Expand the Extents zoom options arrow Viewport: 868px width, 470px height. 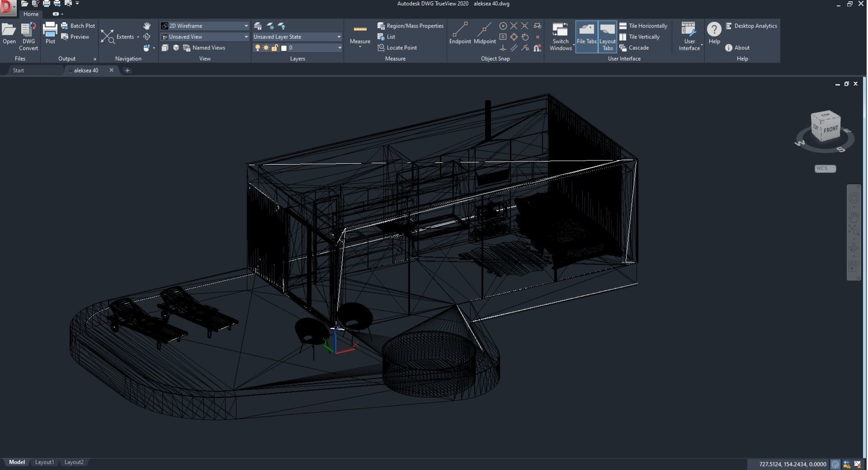(x=138, y=37)
